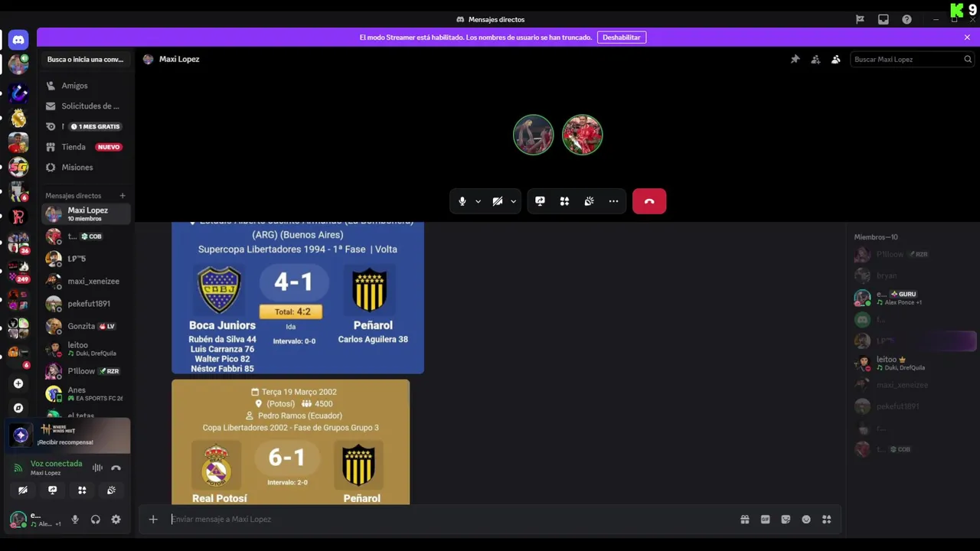This screenshot has width=980, height=551.
Task: Select leitoo in the members list
Action: [915, 363]
